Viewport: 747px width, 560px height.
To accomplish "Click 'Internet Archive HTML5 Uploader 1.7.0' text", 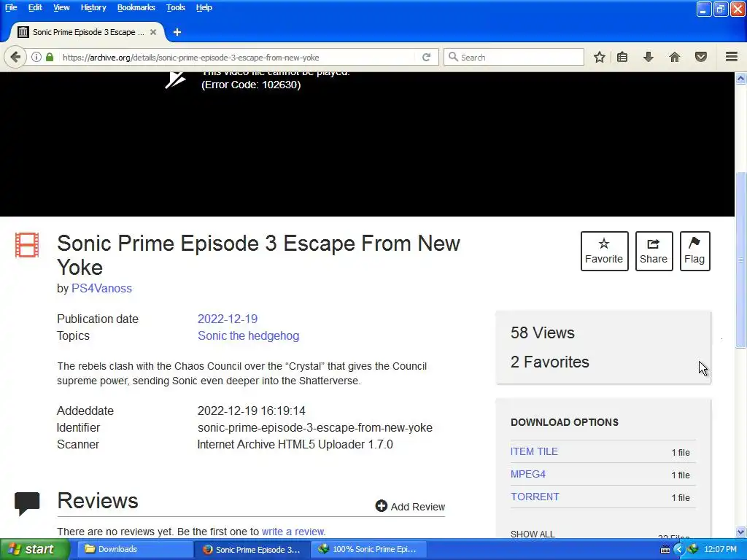I will [295, 444].
